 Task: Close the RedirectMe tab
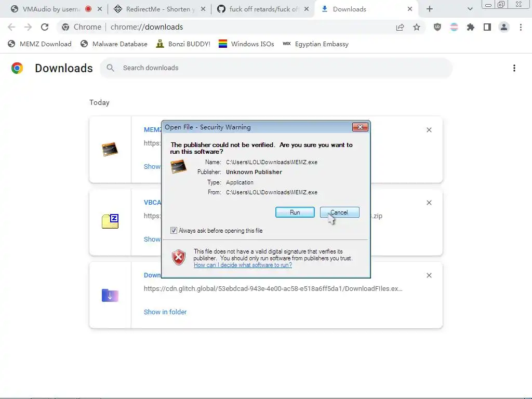click(203, 9)
